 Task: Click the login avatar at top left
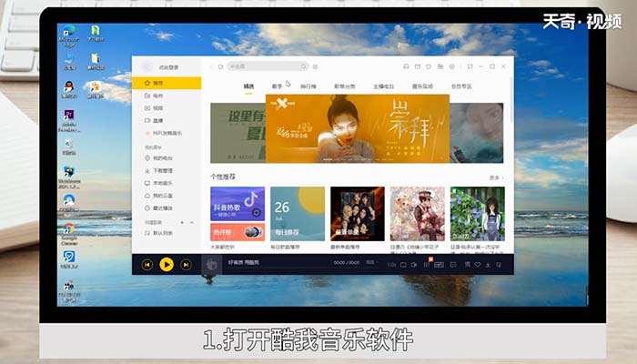pos(147,67)
